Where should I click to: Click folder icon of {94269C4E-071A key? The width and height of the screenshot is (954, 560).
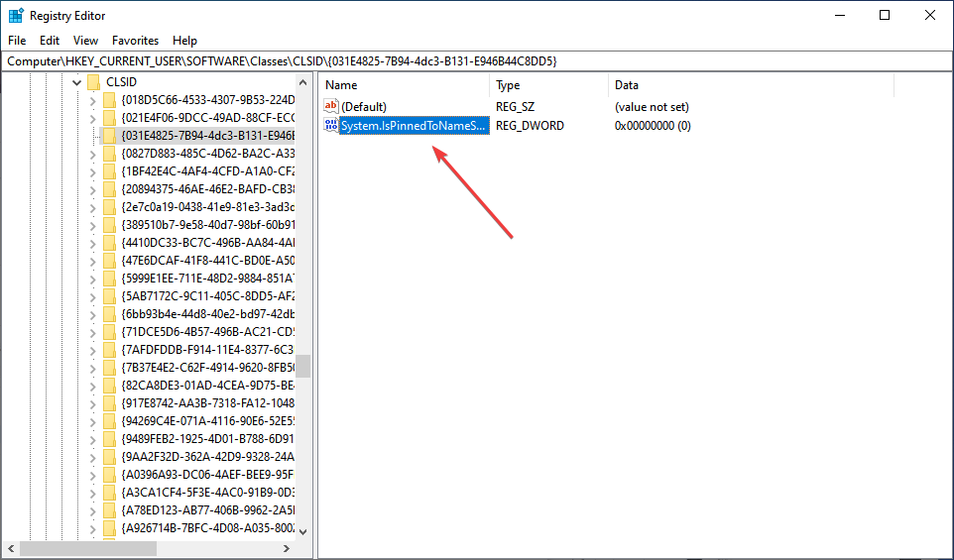click(109, 421)
